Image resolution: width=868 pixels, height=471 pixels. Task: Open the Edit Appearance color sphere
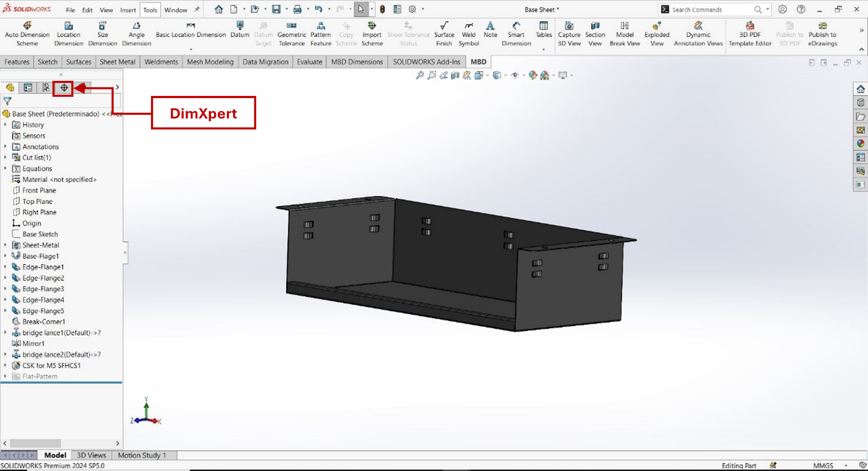coord(533,76)
